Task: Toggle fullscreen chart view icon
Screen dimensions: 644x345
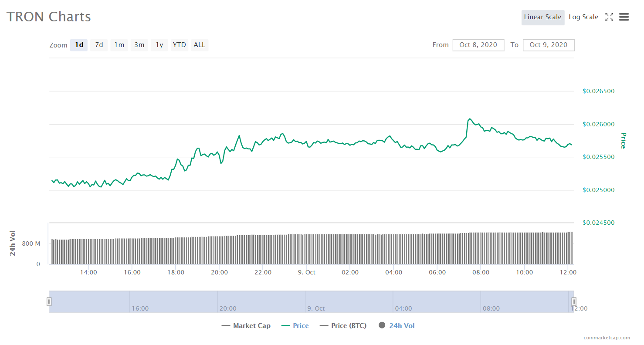Action: 609,17
